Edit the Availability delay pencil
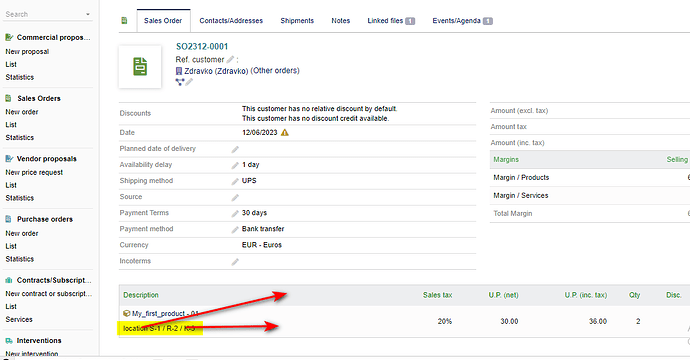The width and height of the screenshot is (690, 360). point(235,165)
